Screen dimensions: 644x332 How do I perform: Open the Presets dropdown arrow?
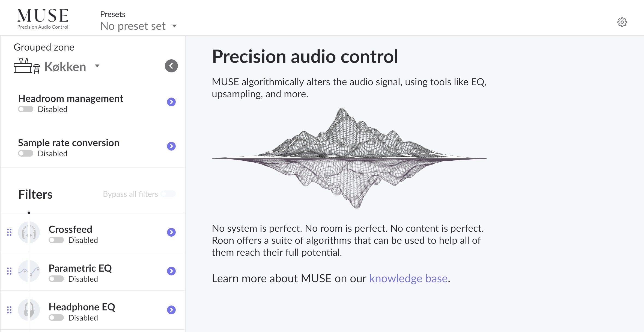pos(174,26)
